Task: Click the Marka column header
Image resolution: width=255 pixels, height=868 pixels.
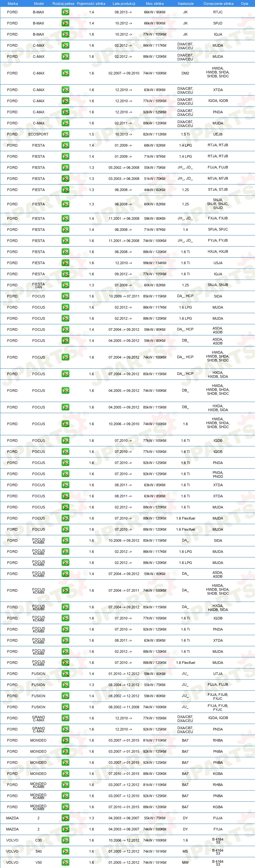Action: [12, 4]
